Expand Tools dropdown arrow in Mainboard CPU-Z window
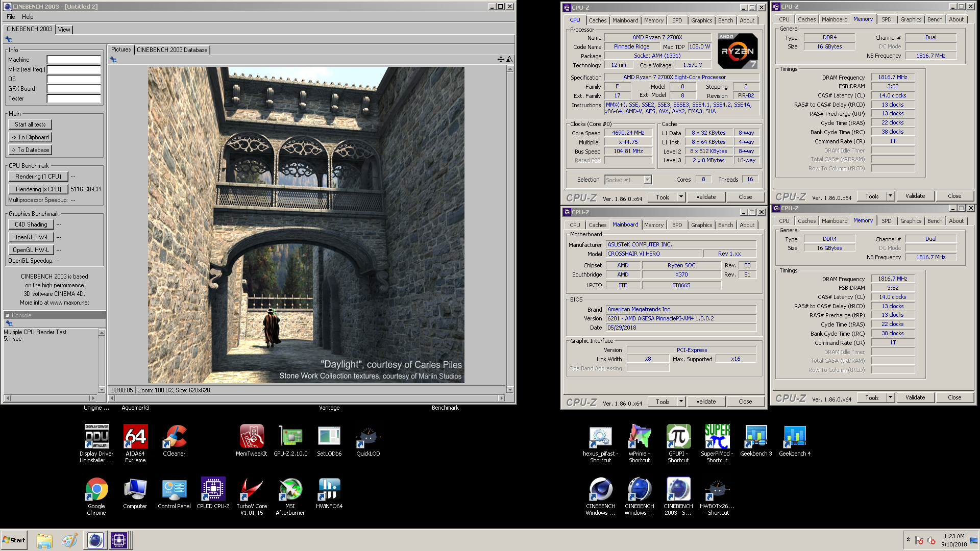980x551 pixels. [x=681, y=402]
